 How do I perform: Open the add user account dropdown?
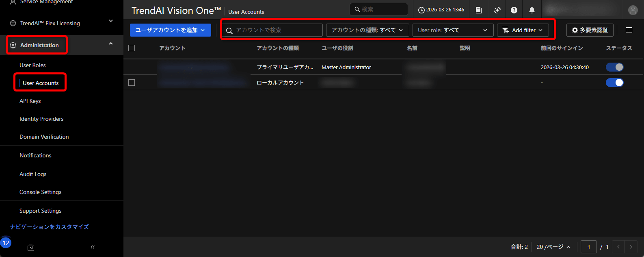pos(171,30)
